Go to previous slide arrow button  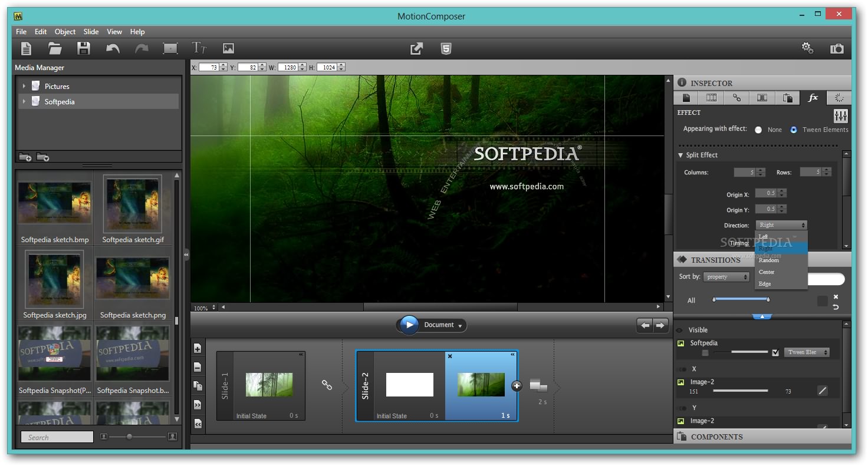[x=645, y=325]
